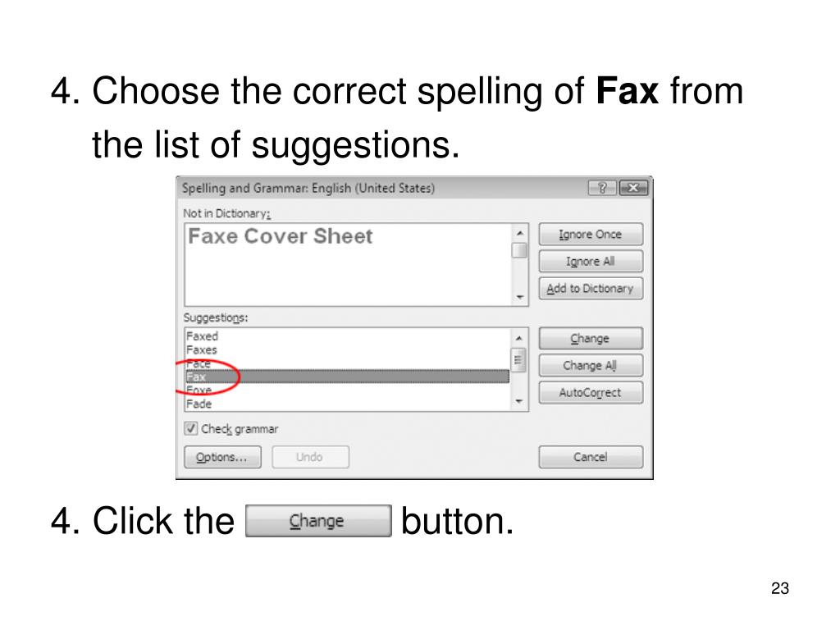
Task: Open the Options… button
Action: (222, 457)
